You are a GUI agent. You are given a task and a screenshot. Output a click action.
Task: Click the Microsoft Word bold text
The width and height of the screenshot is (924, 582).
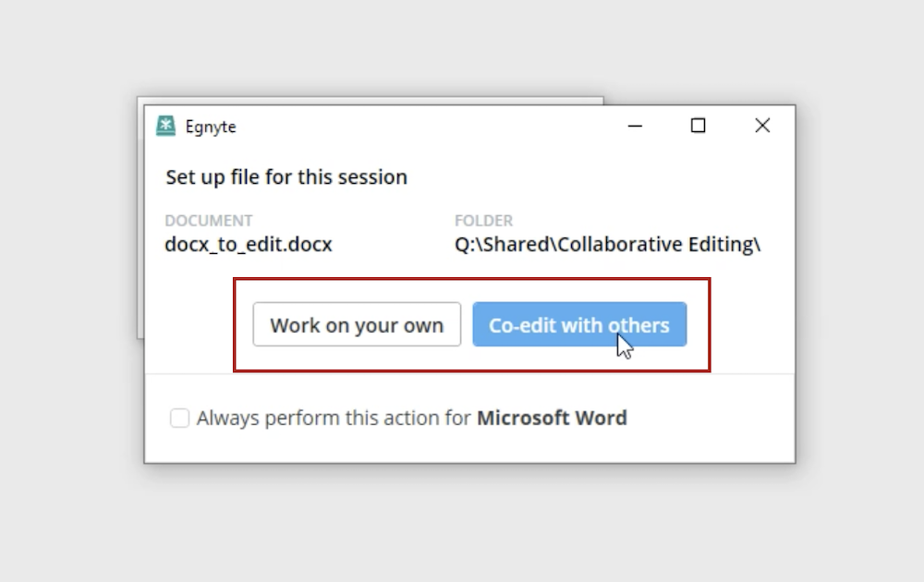coord(552,418)
